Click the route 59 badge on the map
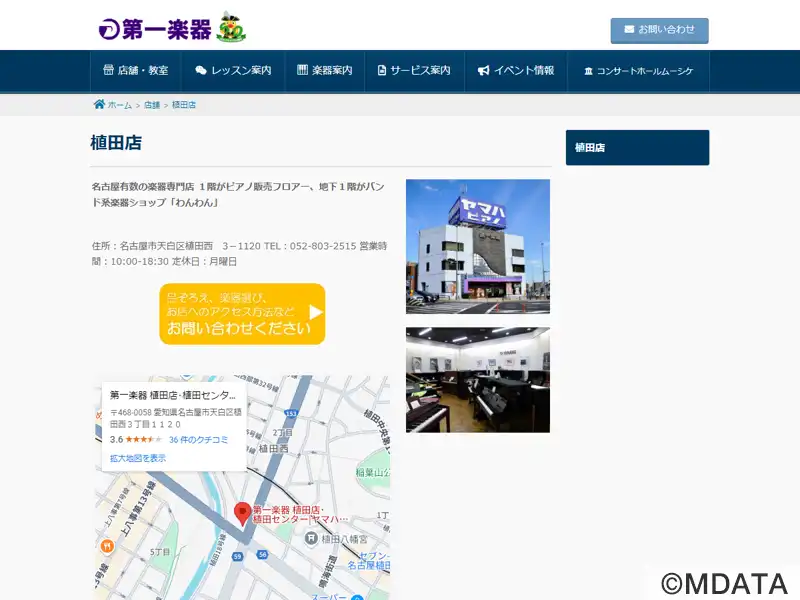Image resolution: width=800 pixels, height=600 pixels. pos(238,557)
